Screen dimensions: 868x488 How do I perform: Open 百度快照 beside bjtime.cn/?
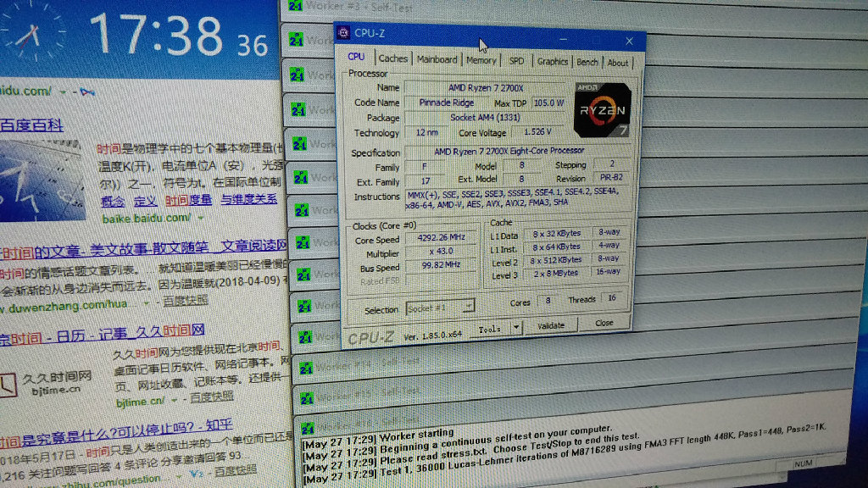[211, 397]
